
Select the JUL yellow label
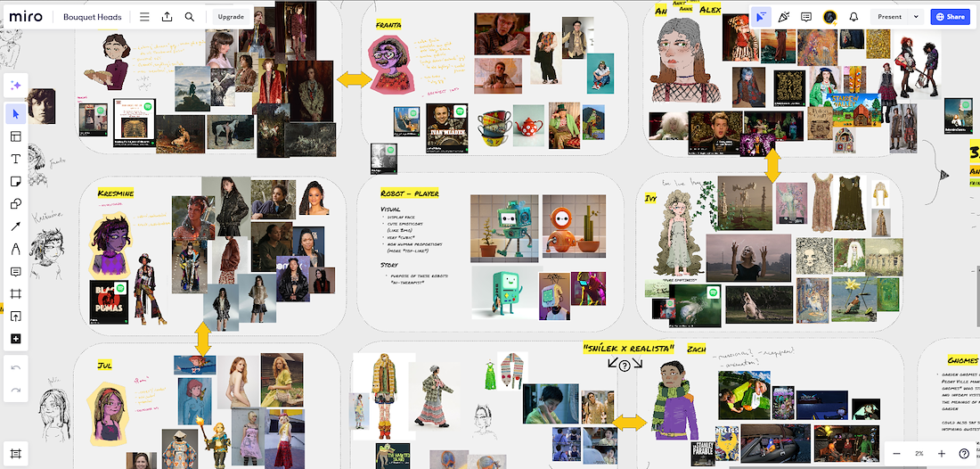point(104,365)
